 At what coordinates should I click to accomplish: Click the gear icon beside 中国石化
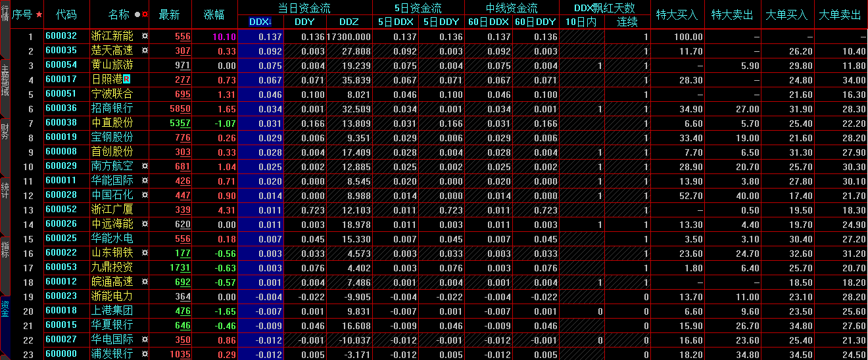pyautogui.click(x=145, y=195)
